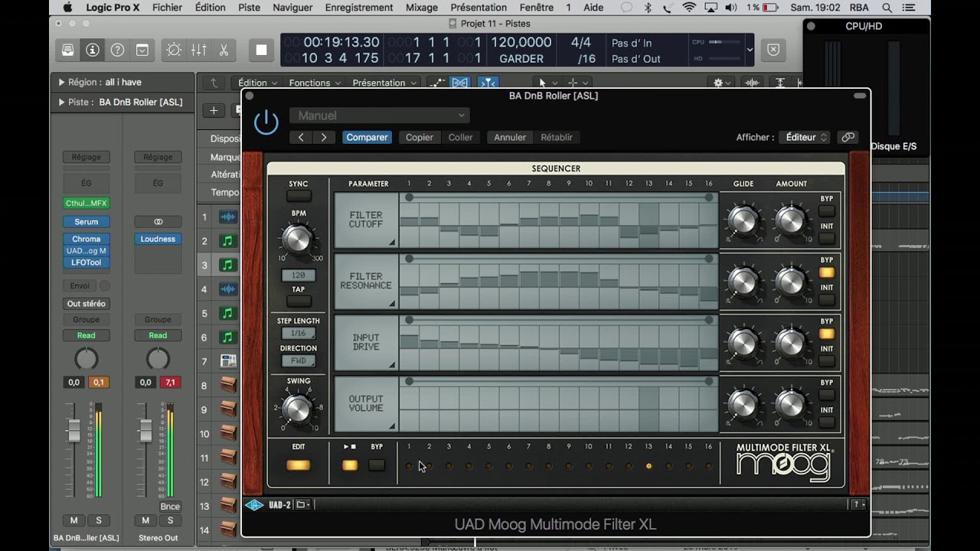This screenshot has height=551, width=980.
Task: Click Filter Cutoff INIT button
Action: tap(827, 239)
